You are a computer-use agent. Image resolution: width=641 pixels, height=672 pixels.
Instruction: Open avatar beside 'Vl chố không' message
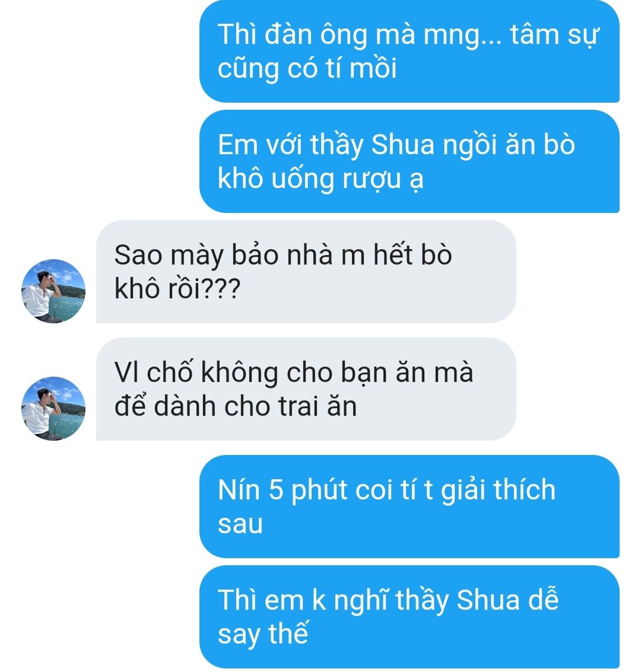pos(53,408)
